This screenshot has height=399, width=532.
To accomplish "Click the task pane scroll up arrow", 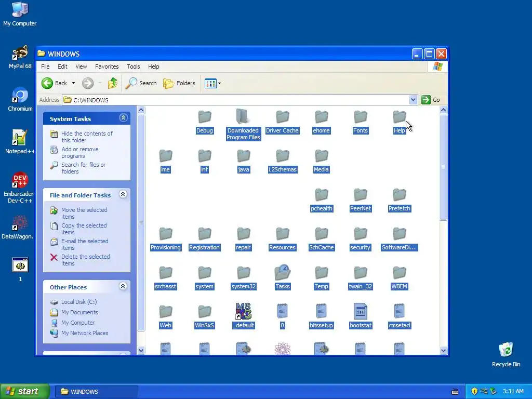I will coord(141,110).
